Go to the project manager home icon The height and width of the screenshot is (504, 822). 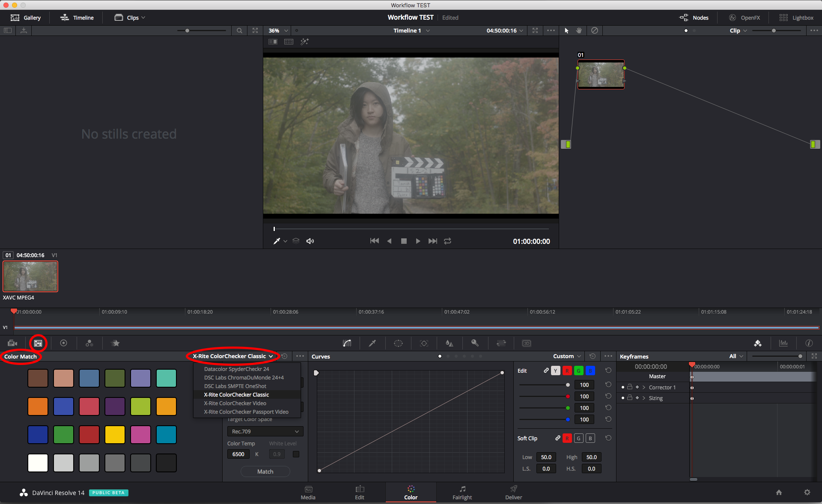pyautogui.click(x=779, y=492)
